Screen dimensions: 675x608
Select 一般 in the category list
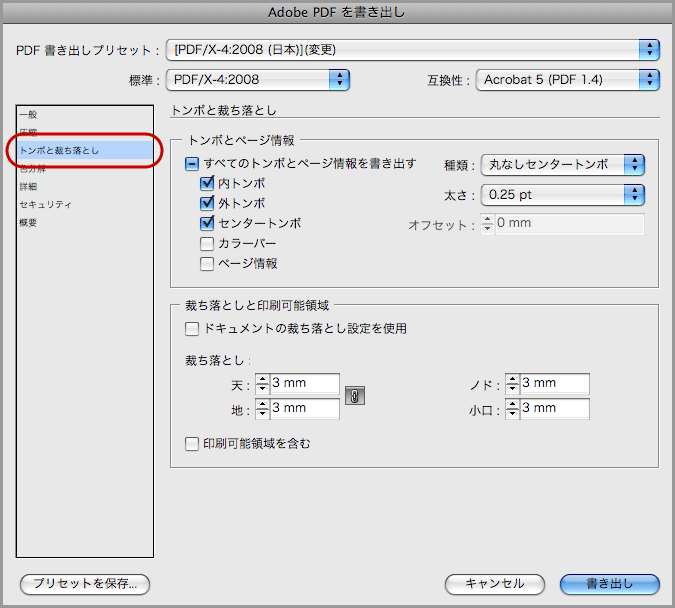(85, 115)
